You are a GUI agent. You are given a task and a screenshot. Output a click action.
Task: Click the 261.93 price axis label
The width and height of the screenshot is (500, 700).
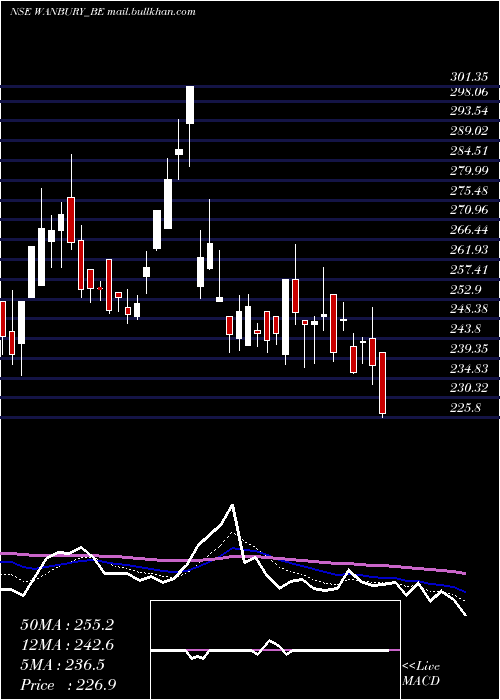tap(469, 250)
